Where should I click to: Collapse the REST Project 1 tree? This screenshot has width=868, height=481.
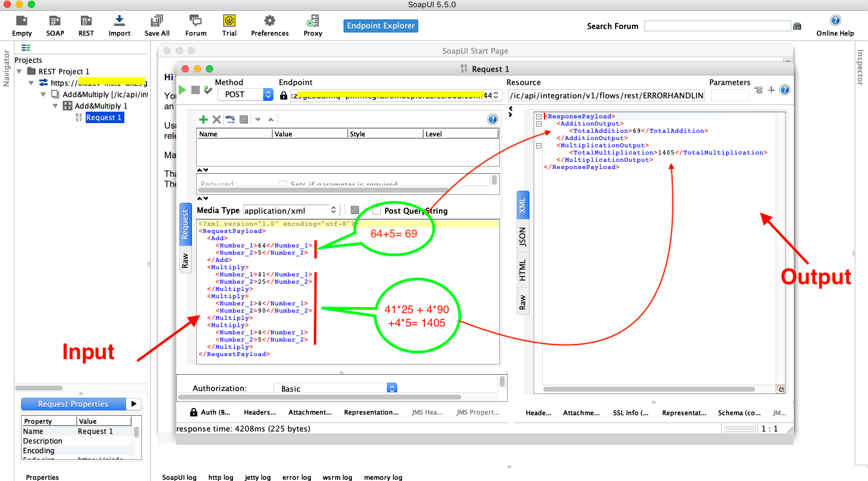19,71
